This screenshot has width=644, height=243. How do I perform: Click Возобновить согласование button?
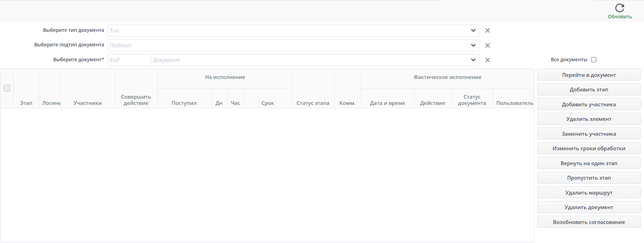click(589, 222)
